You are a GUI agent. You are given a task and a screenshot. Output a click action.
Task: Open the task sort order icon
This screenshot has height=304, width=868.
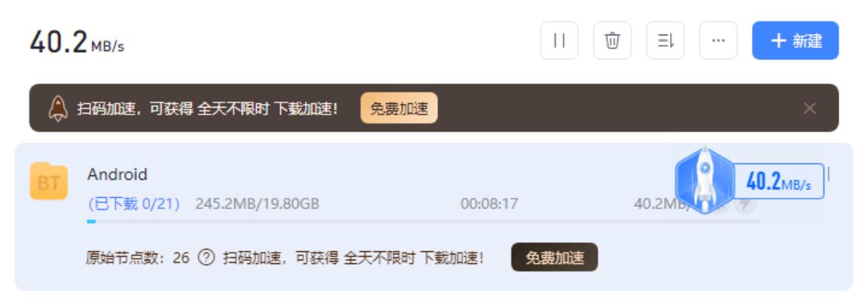click(665, 41)
